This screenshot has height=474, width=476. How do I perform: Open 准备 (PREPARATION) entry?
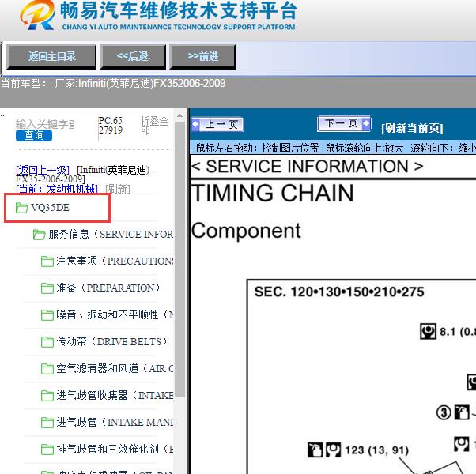[x=108, y=288]
